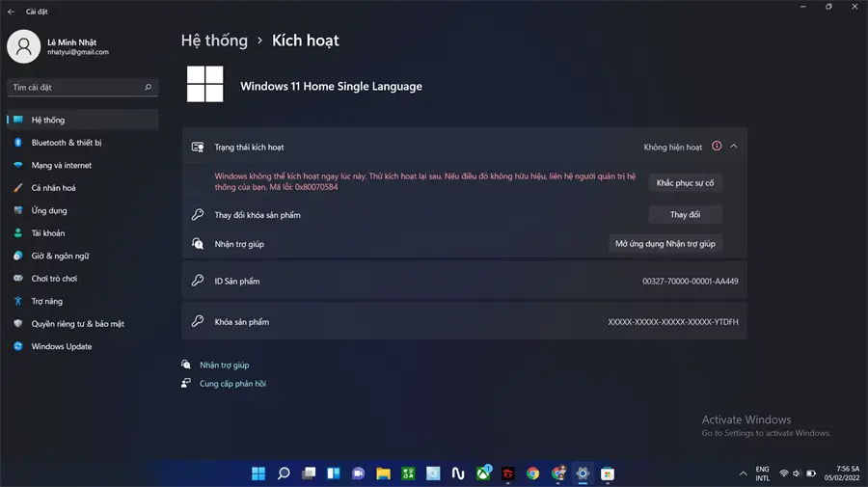Open taskbar Search
Image resolution: width=868 pixels, height=487 pixels.
(284, 473)
